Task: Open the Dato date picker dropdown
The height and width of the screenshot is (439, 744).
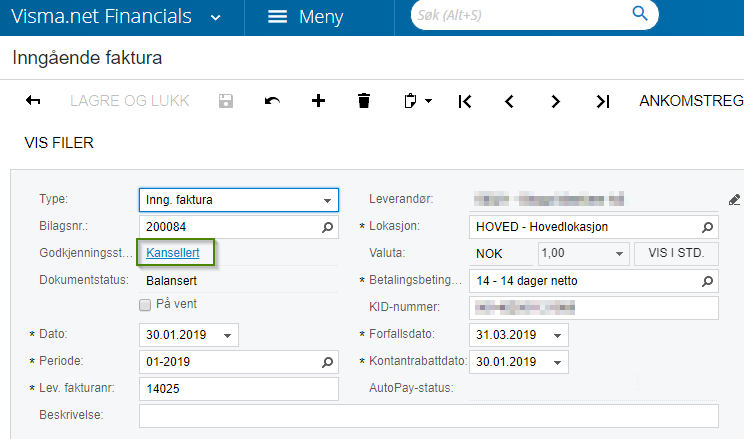Action: 227,336
